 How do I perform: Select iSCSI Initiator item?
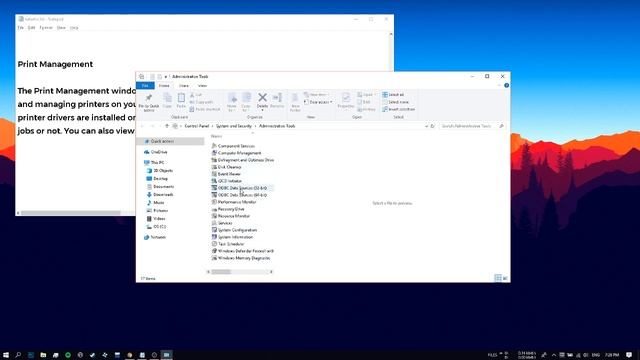227,181
